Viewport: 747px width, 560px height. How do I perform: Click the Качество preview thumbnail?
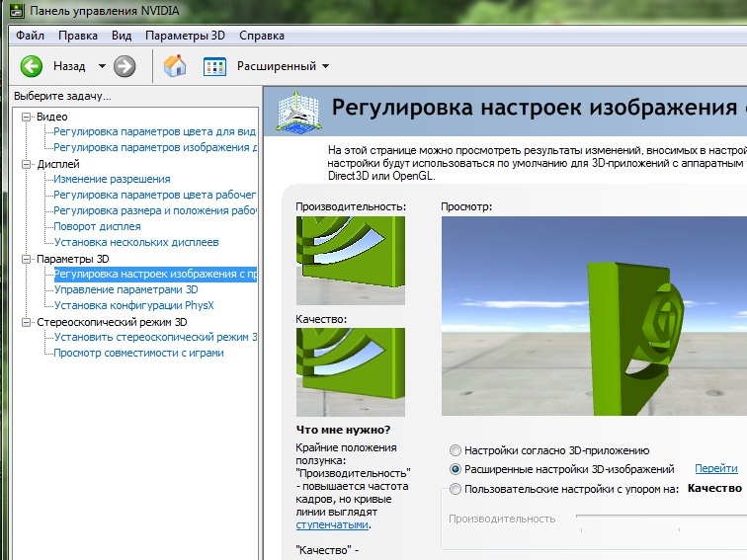pyautogui.click(x=351, y=372)
